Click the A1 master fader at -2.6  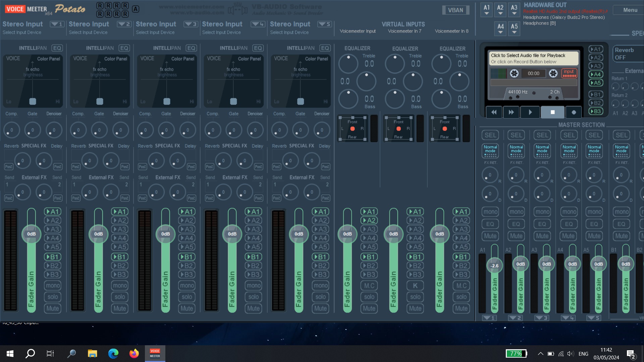point(494,266)
